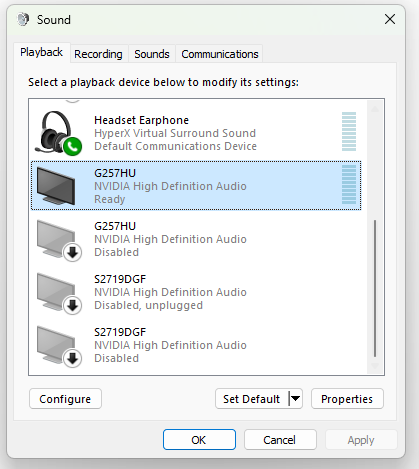Confirm with the OK button
This screenshot has height=469, width=419.
coord(199,440)
